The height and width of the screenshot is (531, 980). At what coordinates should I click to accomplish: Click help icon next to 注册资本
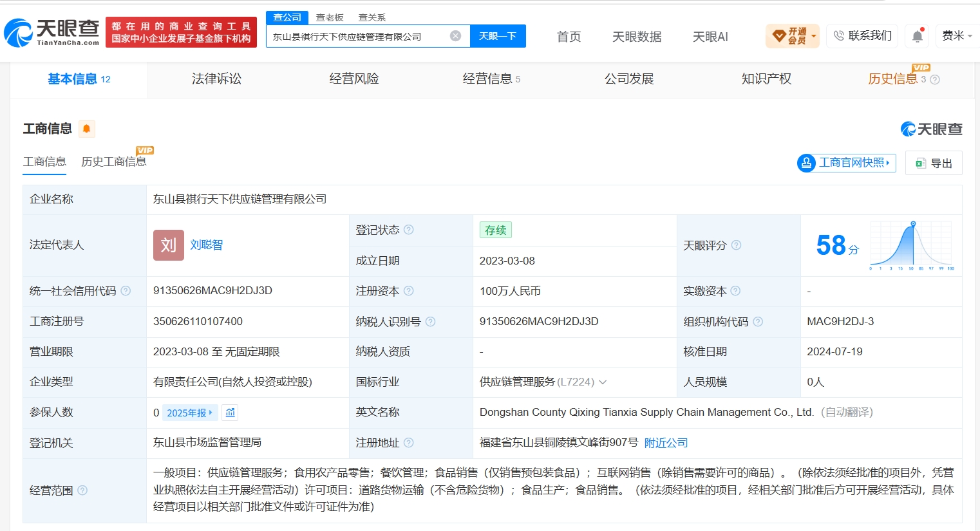click(409, 291)
